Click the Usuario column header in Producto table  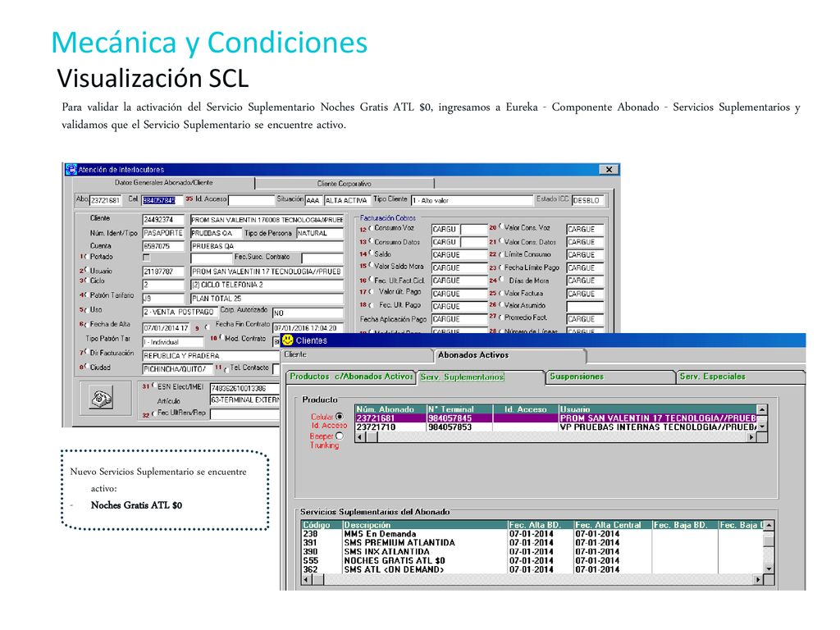[657, 409]
